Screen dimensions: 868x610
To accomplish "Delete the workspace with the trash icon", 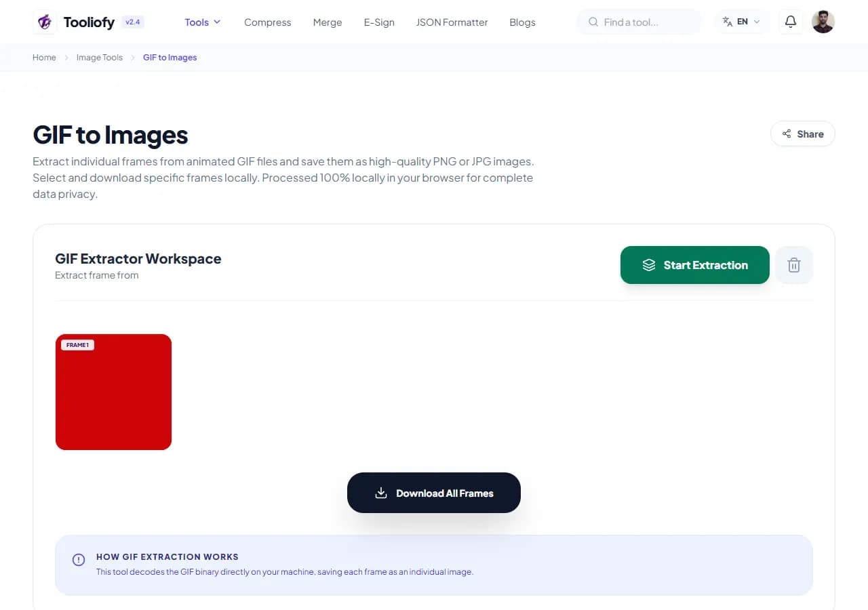I will (794, 265).
